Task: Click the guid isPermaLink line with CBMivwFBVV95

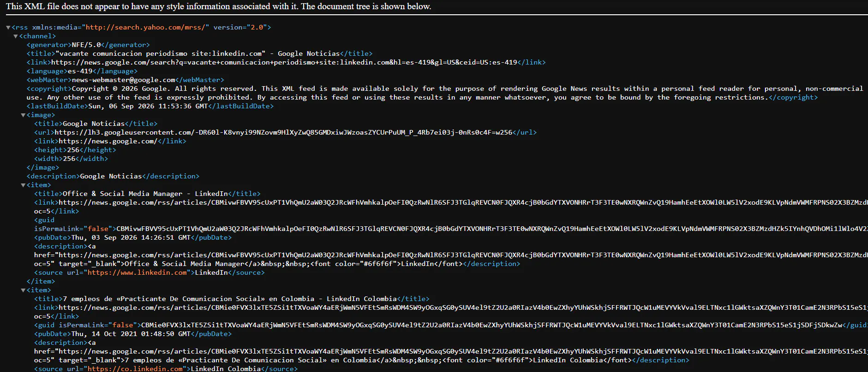Action: coord(451,224)
